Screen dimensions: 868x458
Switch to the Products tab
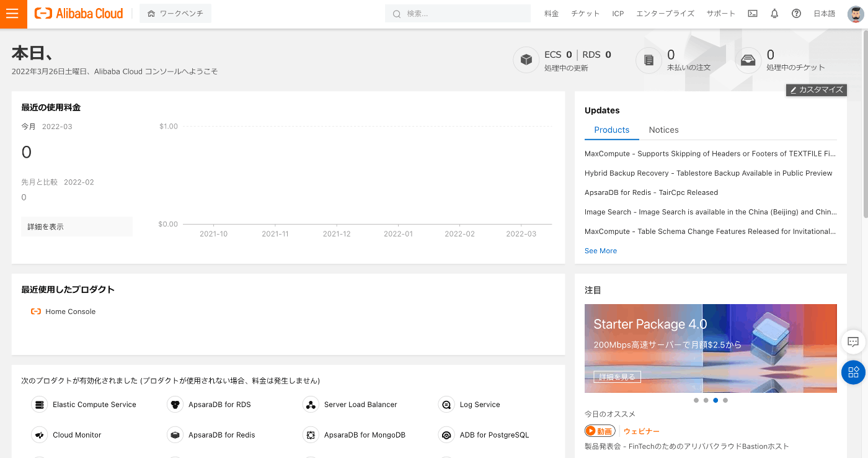point(612,130)
